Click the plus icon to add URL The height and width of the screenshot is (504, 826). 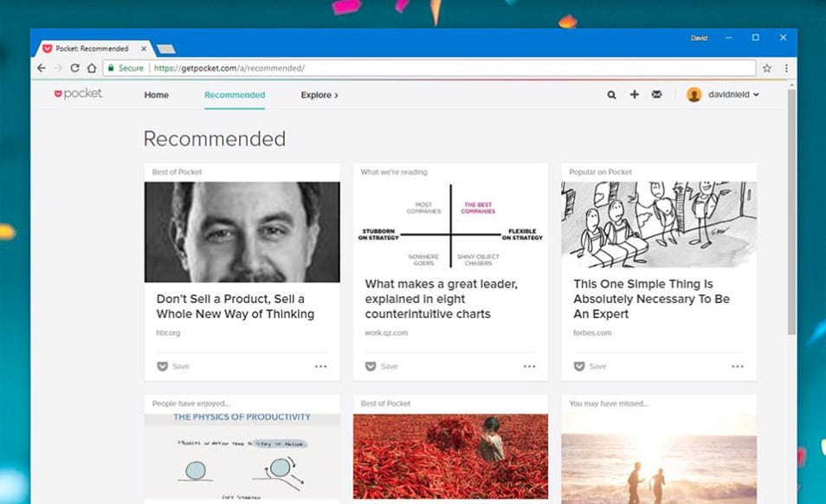click(x=634, y=94)
